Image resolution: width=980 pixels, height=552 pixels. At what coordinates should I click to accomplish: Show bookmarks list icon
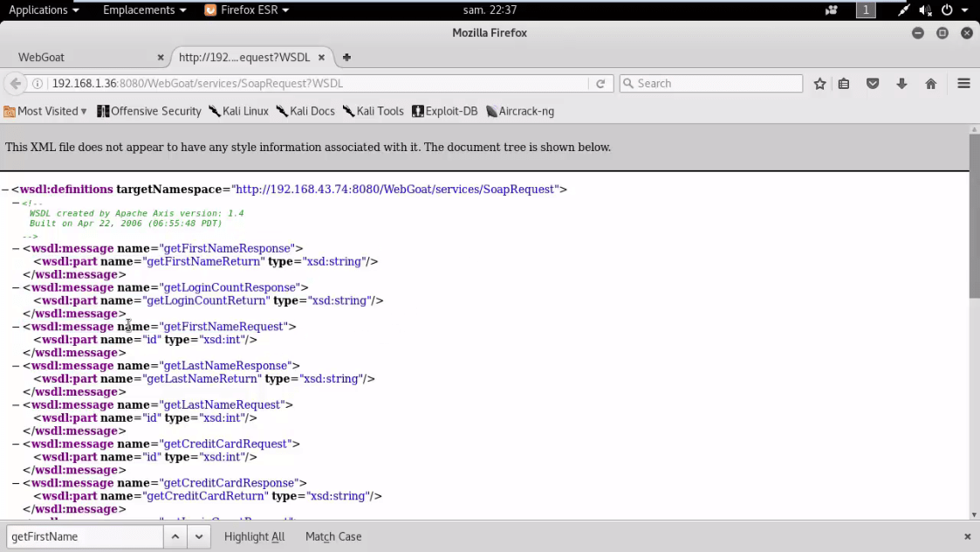pyautogui.click(x=844, y=83)
